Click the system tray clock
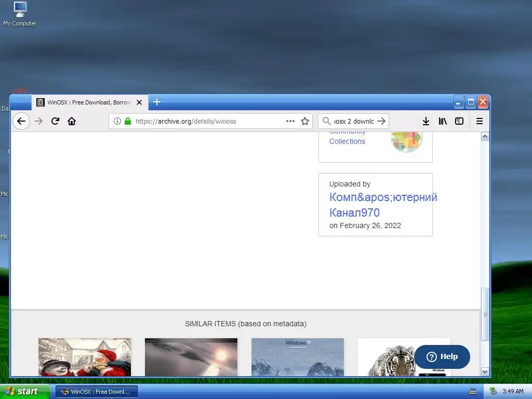This screenshot has width=532, height=399. tap(513, 392)
